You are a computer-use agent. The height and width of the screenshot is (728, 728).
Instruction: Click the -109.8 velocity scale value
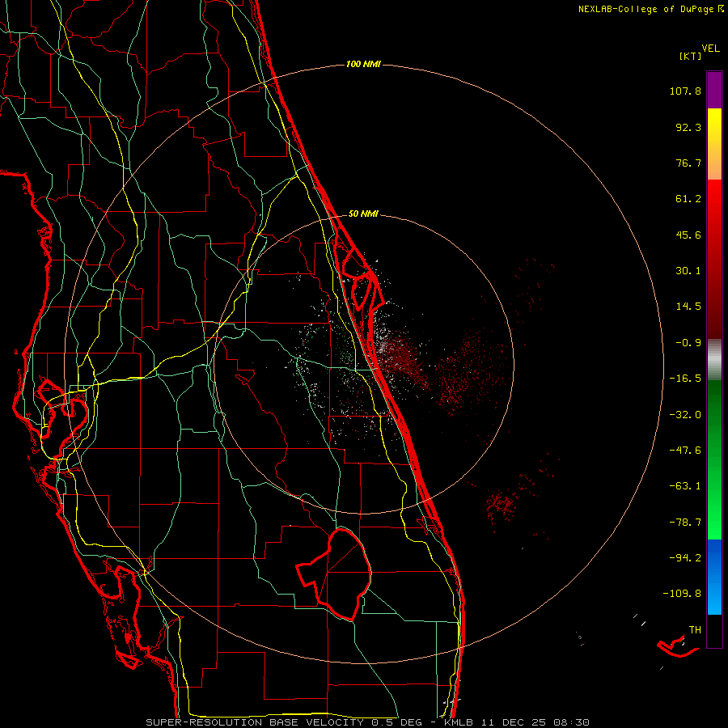pyautogui.click(x=682, y=594)
